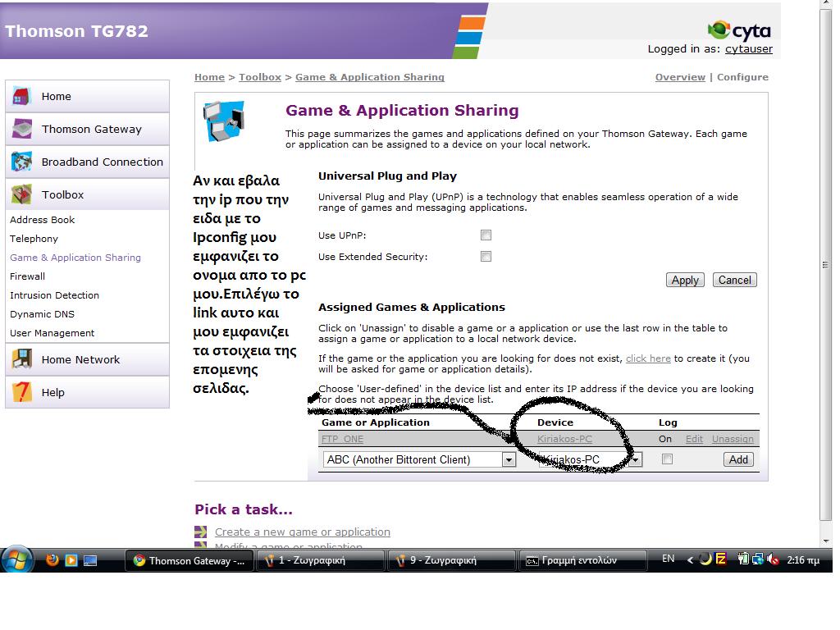The image size is (840, 630).
Task: Tick the Log checkbox in the add row
Action: coord(667,459)
